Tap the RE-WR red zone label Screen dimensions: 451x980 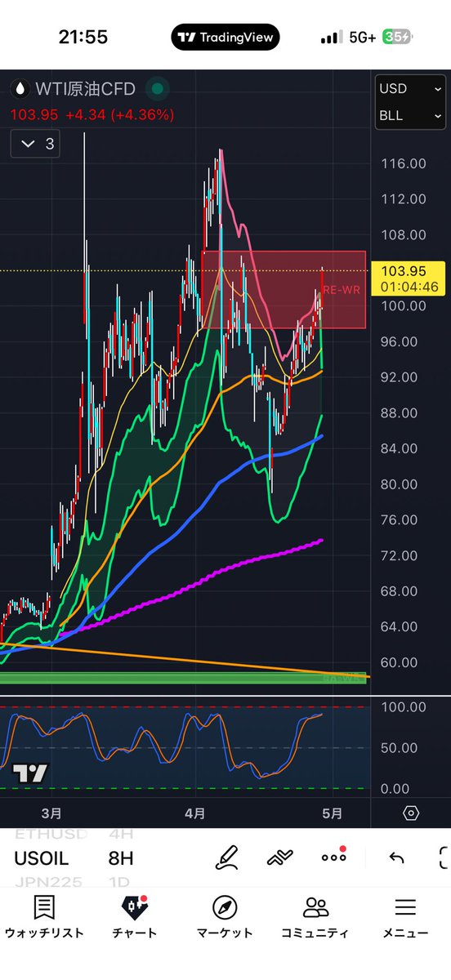pos(341,289)
